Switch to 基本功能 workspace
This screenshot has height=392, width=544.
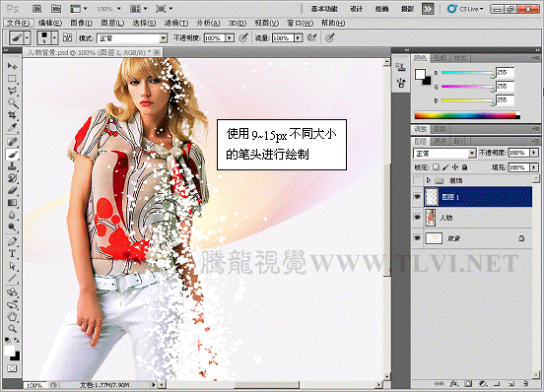(x=324, y=9)
